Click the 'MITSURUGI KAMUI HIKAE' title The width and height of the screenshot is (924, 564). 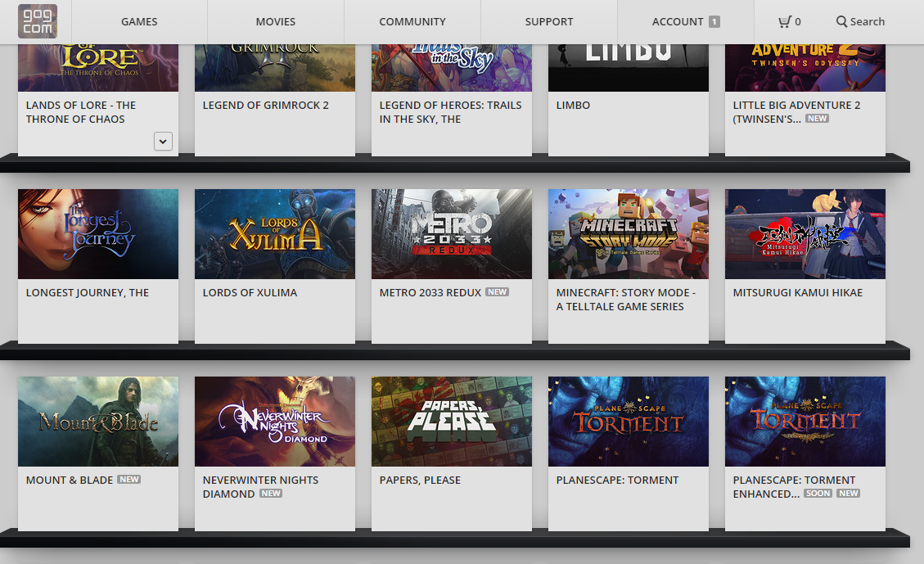point(798,293)
